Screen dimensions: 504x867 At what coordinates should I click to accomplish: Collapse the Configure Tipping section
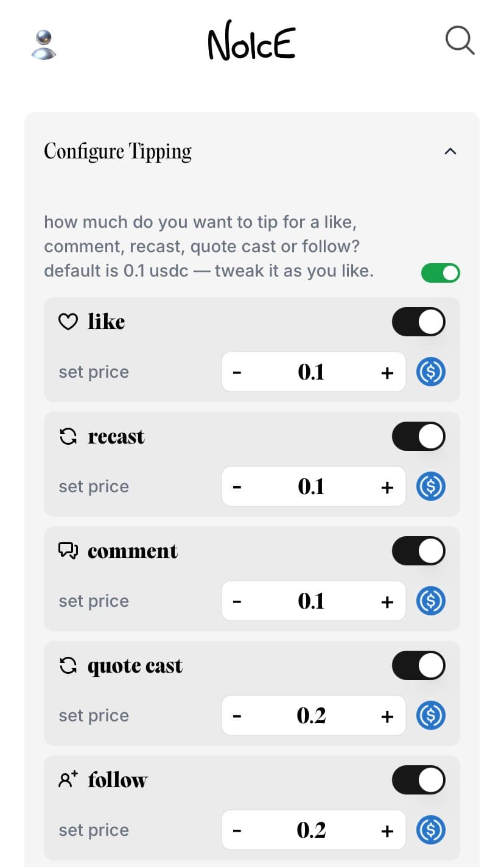450,151
